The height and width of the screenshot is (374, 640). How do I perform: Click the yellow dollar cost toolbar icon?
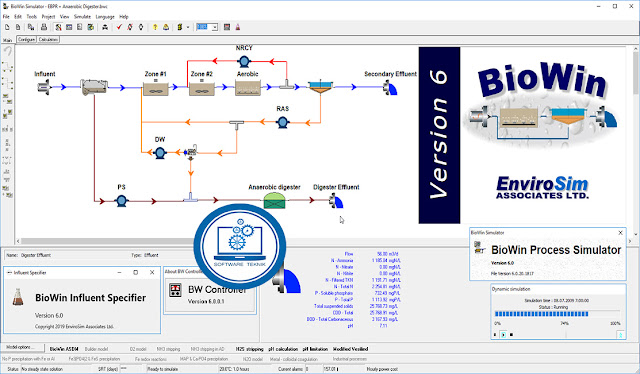click(x=180, y=27)
